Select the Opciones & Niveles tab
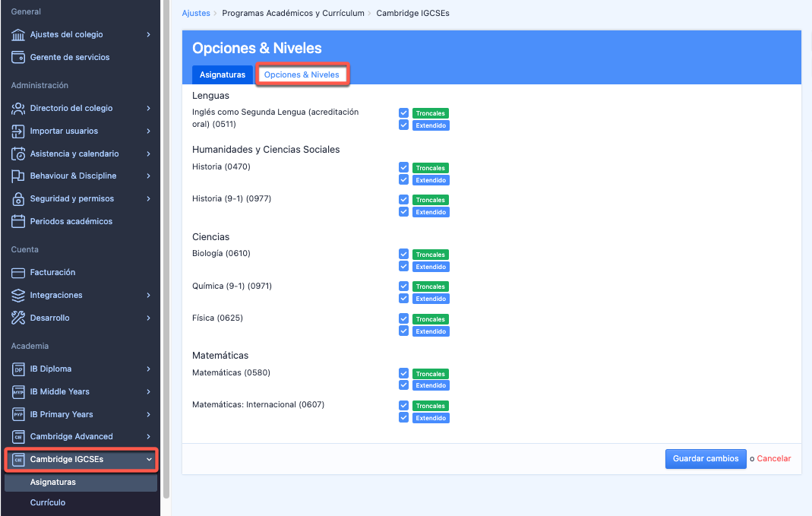 coord(302,75)
